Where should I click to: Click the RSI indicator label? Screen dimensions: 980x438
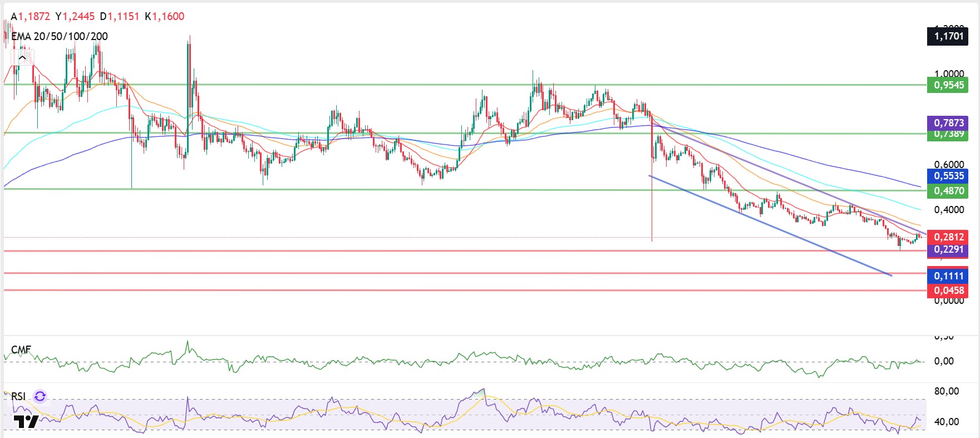tap(18, 396)
